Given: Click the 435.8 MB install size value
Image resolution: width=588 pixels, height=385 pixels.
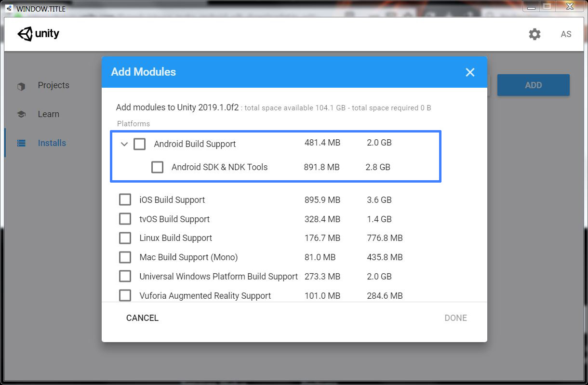Looking at the screenshot, I should 385,257.
